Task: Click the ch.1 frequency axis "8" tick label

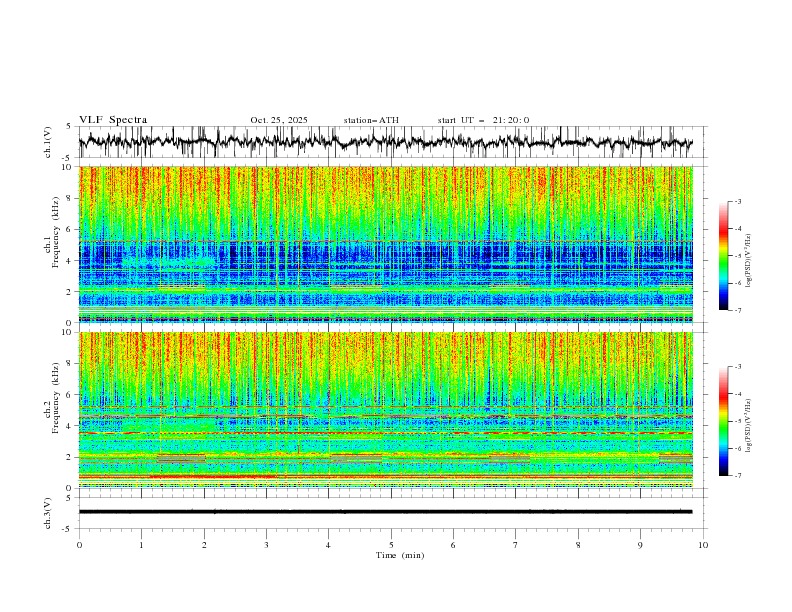Action: (71, 198)
